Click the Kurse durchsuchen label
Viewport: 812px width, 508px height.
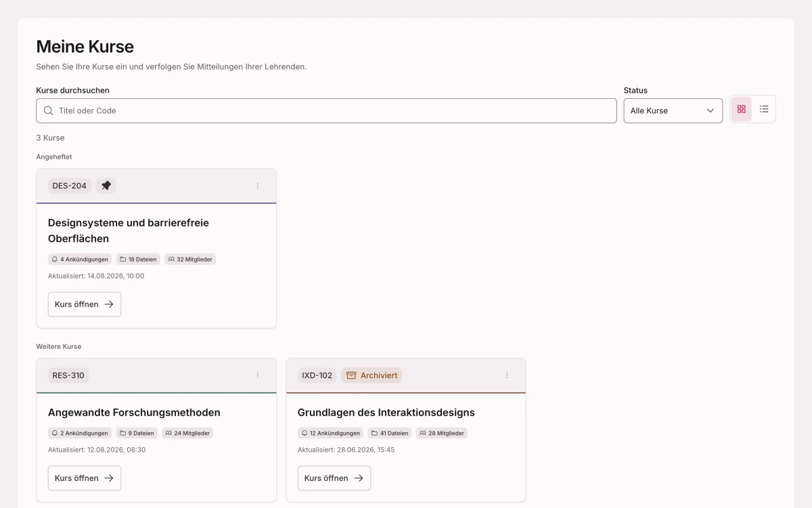[73, 90]
